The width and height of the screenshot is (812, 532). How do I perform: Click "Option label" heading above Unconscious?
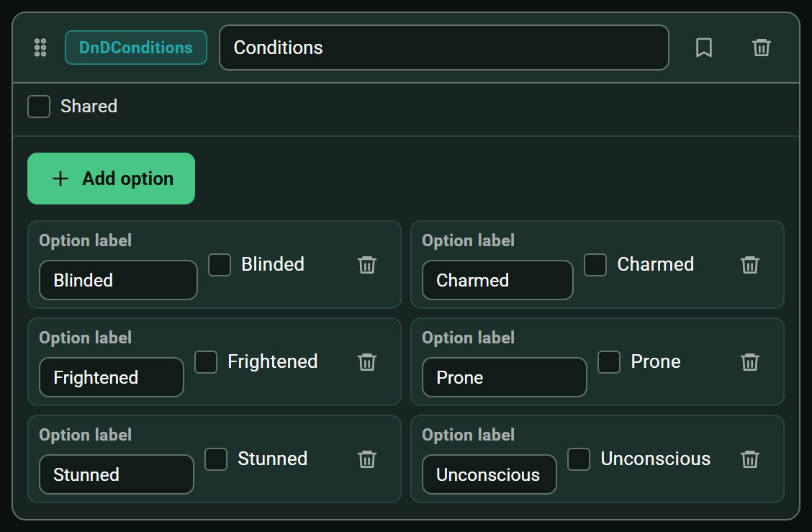click(x=468, y=435)
